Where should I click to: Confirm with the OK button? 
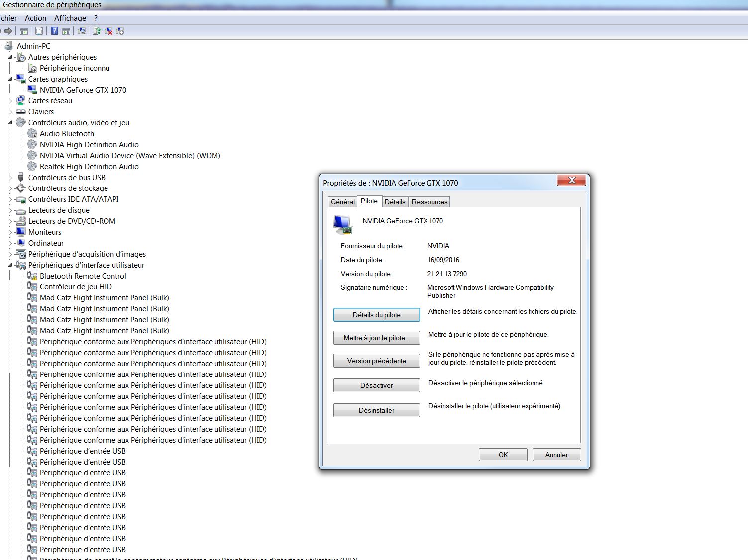point(503,455)
